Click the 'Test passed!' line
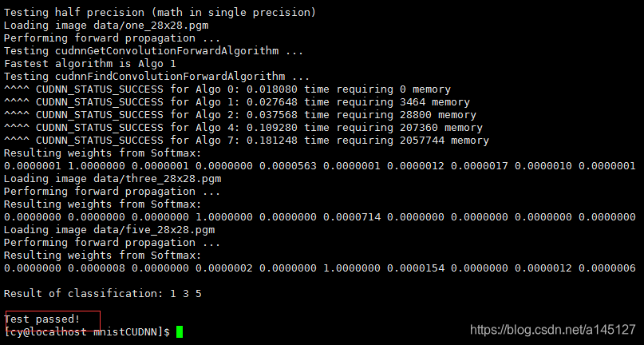The image size is (644, 345). coord(41,319)
